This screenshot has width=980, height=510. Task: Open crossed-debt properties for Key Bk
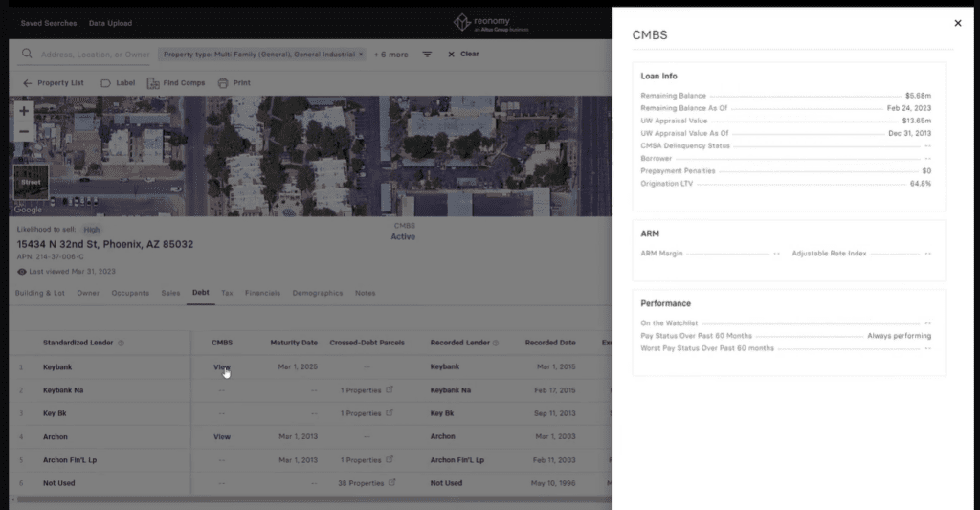[367, 413]
